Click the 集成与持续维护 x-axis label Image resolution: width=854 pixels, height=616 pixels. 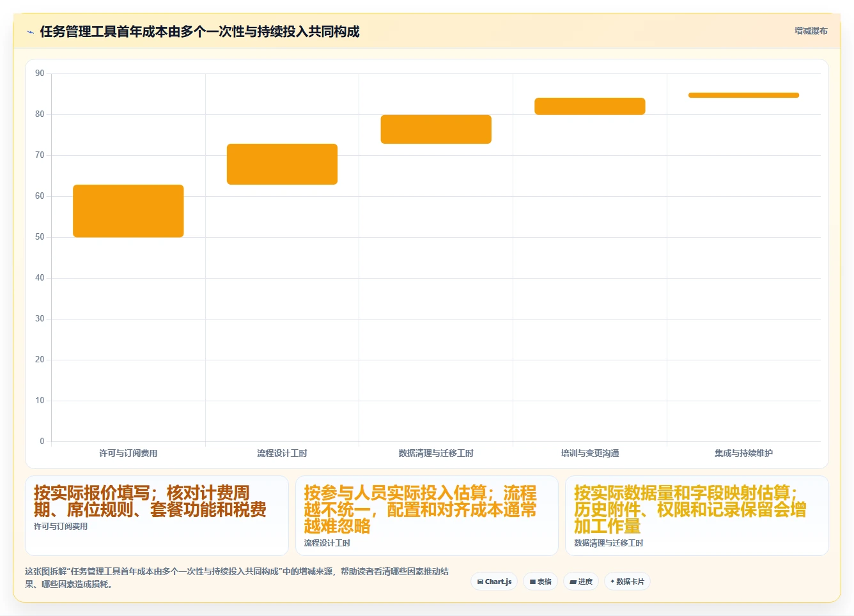click(x=743, y=453)
